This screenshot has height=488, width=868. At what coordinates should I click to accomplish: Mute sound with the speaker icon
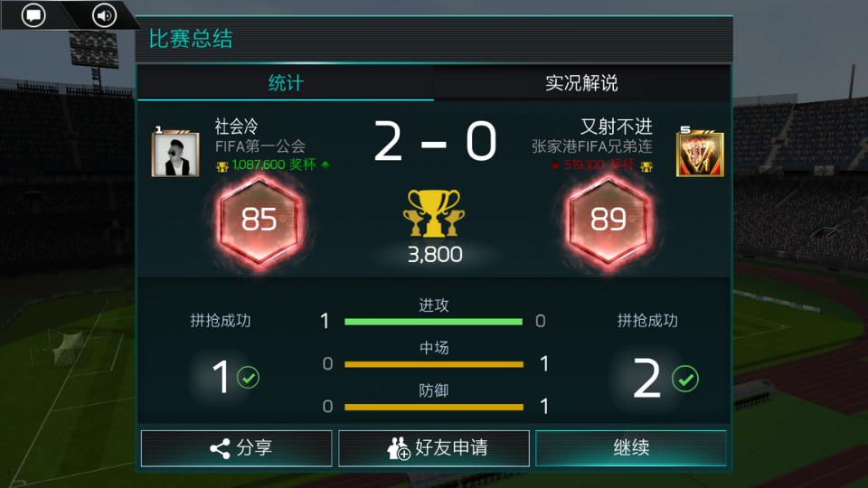104,15
